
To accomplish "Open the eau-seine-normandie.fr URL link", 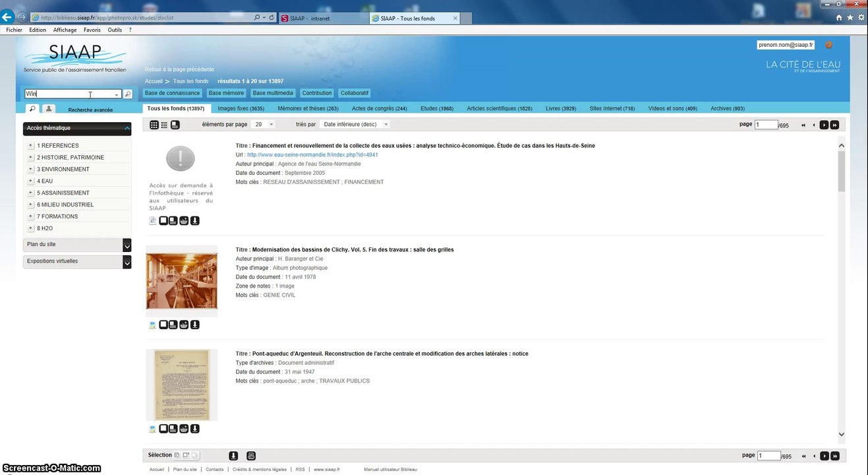I will (x=312, y=154).
